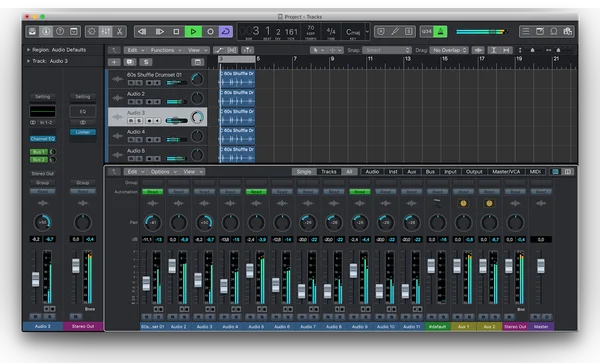This screenshot has height=363, width=600.
Task: Click the Cmaj key signature display
Action: [x=352, y=32]
